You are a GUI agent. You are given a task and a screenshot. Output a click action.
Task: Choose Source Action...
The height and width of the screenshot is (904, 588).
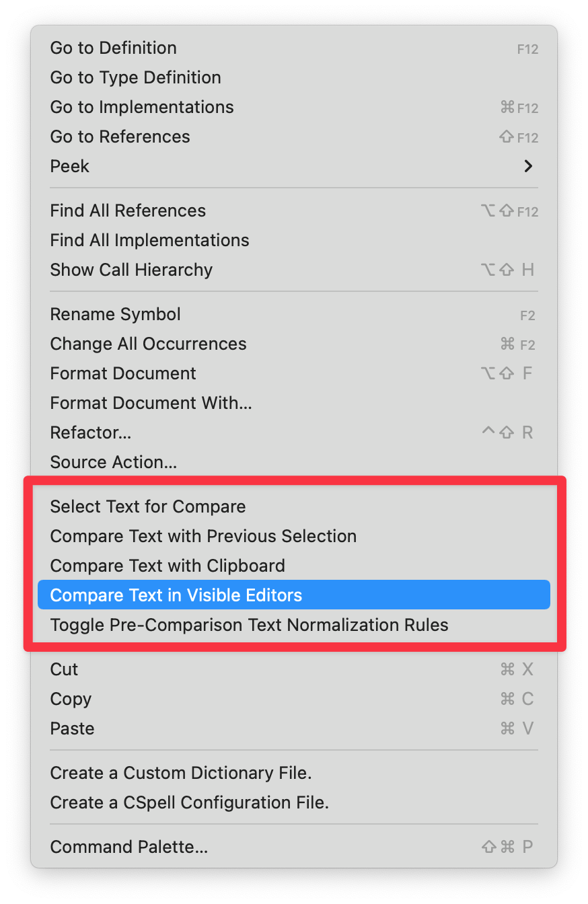point(294,462)
